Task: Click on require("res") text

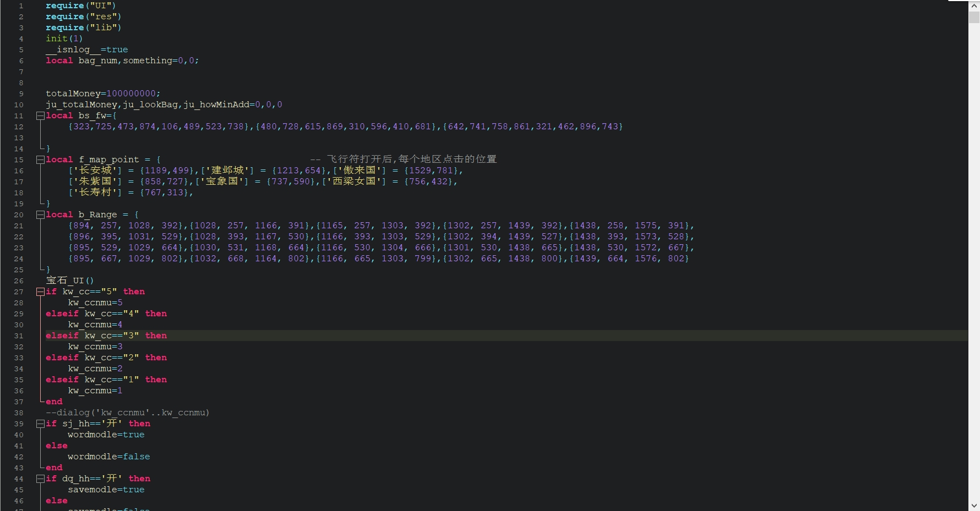Action: pyautogui.click(x=84, y=17)
